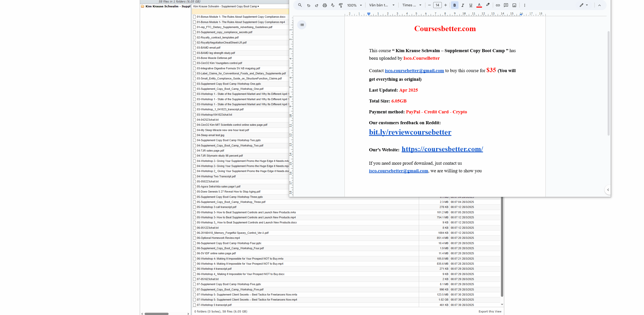This screenshot has height=315, width=644.
Task: Click the insert image icon
Action: (x=514, y=5)
